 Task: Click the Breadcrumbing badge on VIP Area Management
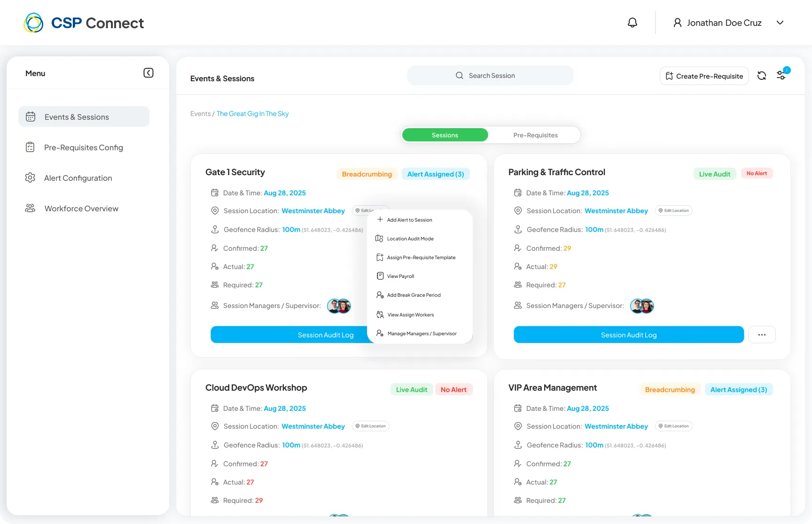[670, 390]
